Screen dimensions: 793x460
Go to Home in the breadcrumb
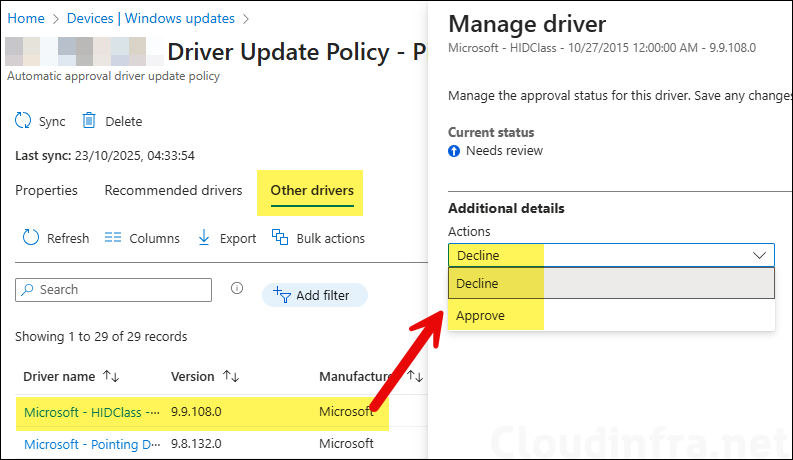26,18
